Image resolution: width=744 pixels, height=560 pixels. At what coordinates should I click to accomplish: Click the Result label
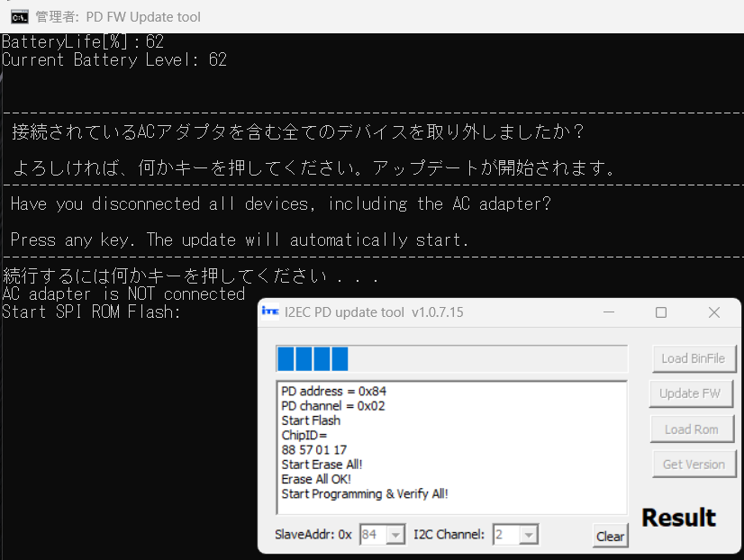pos(678,518)
